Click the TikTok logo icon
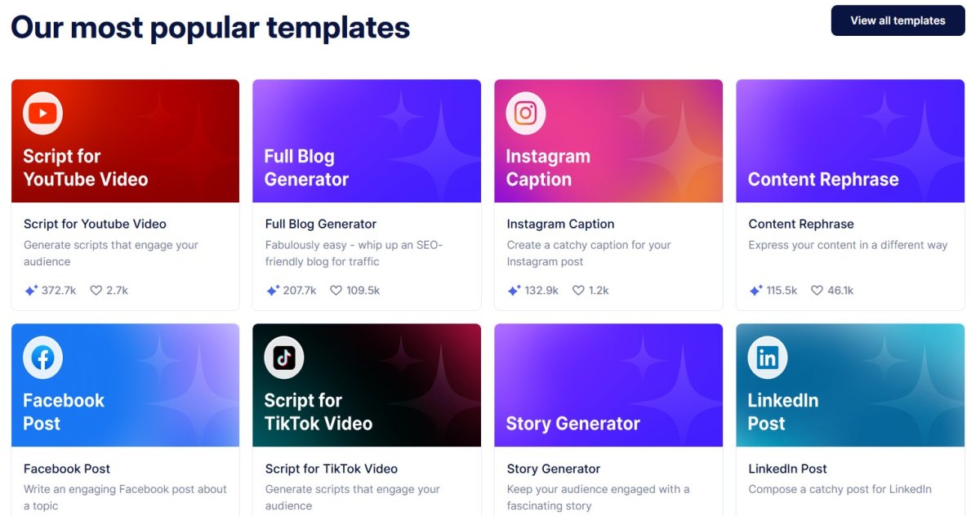Screen dimensions: 980x516 click(284, 358)
